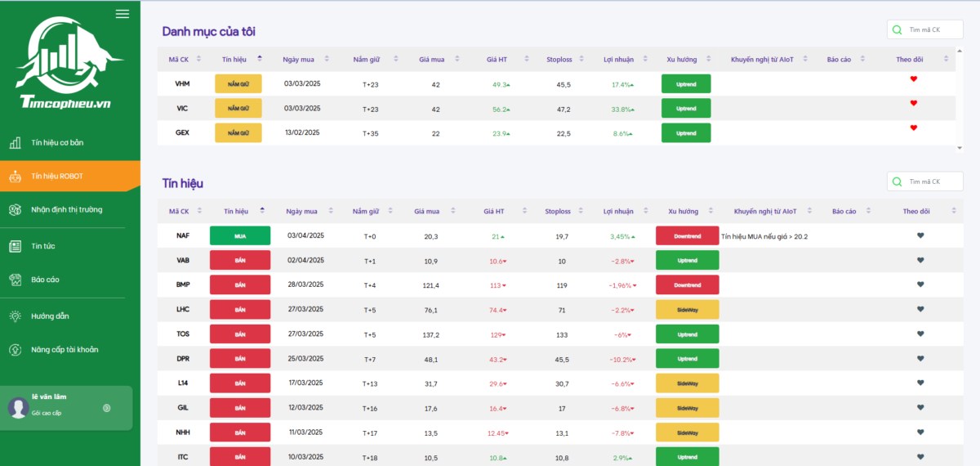Unfollow VHM using the red heart
Image resolution: width=980 pixels, height=466 pixels.
[914, 78]
